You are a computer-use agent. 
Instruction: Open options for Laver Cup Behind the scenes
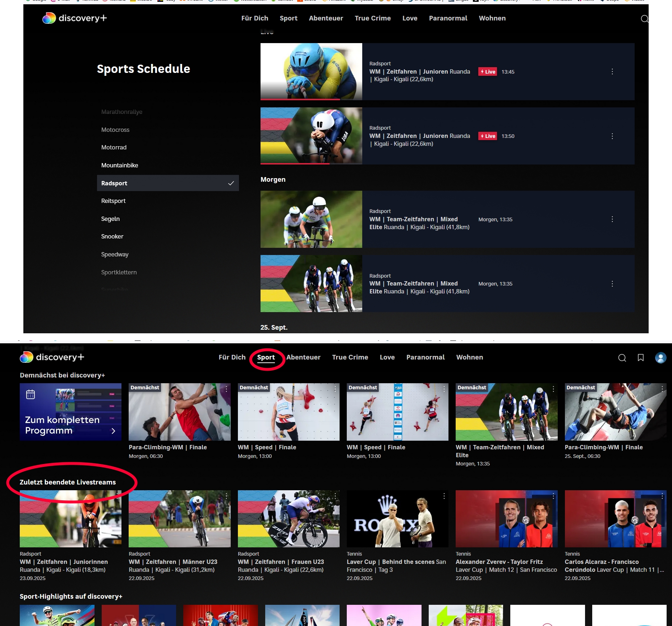444,496
